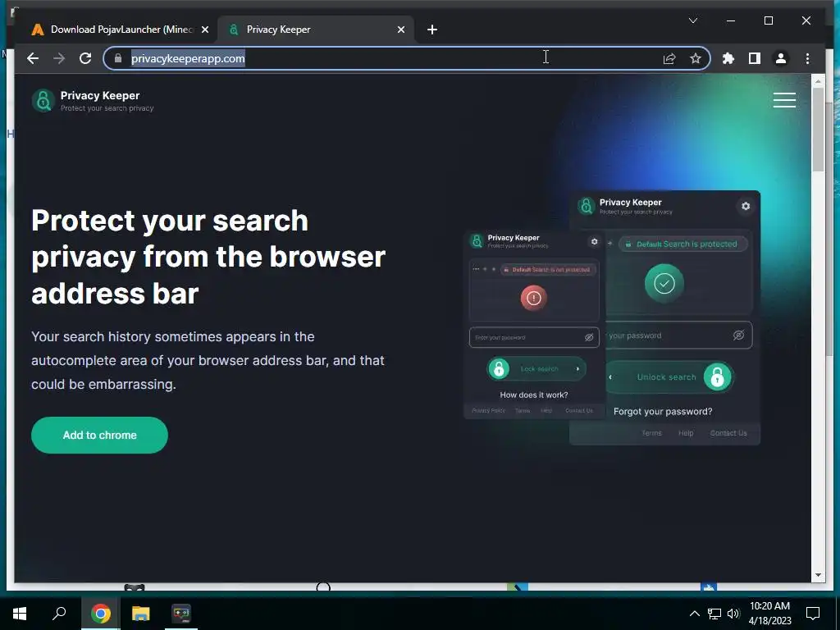Open Windows taskbar search
Screen dimensions: 840x630
tap(59, 614)
